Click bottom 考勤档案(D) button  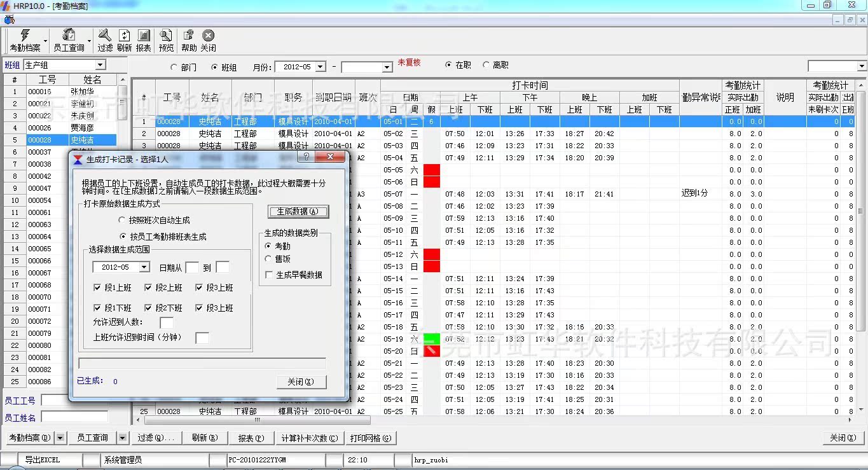(29, 438)
